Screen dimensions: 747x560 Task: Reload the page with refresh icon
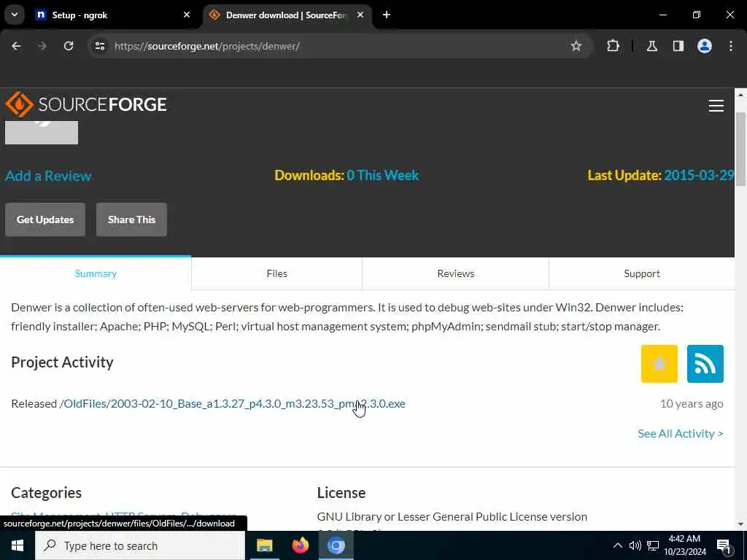(x=69, y=46)
